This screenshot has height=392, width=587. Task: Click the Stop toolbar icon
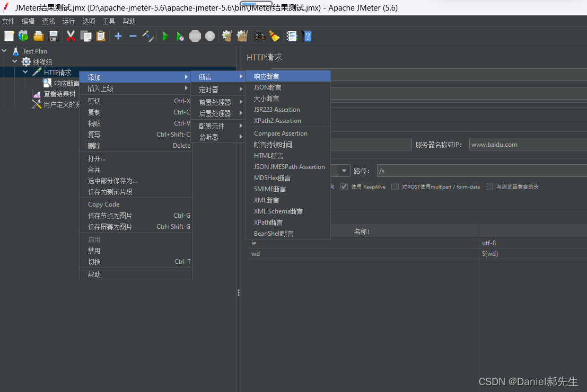(195, 36)
